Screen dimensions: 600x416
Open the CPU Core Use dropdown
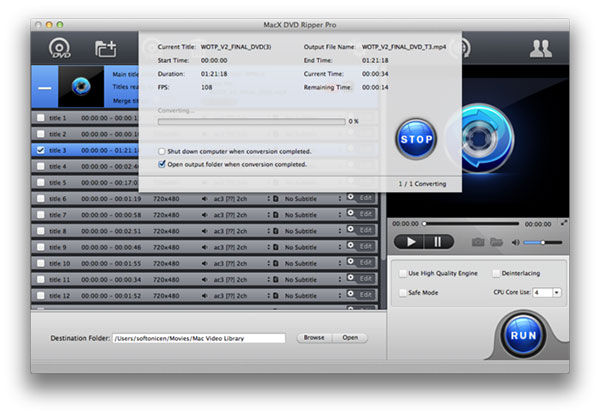tap(556, 292)
